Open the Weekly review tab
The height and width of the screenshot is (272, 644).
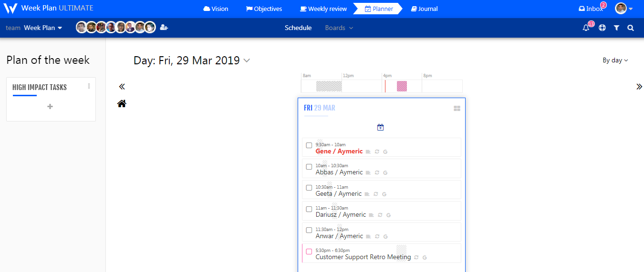(322, 9)
